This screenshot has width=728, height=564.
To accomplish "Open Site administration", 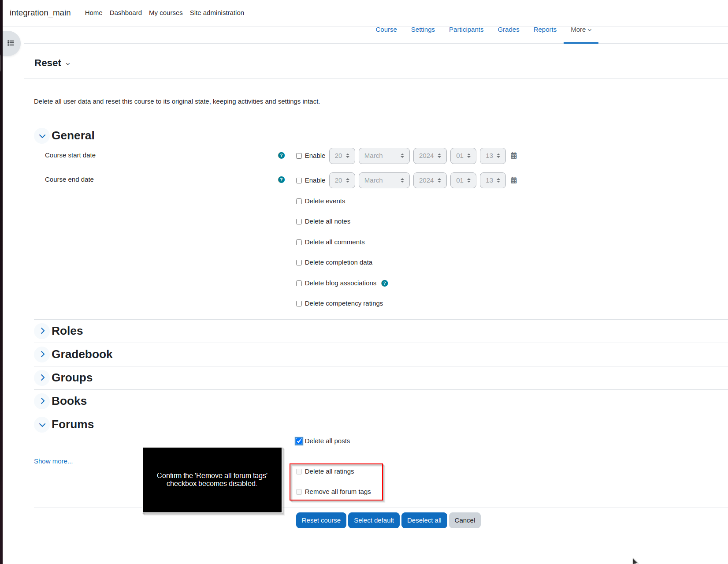I will [x=217, y=13].
